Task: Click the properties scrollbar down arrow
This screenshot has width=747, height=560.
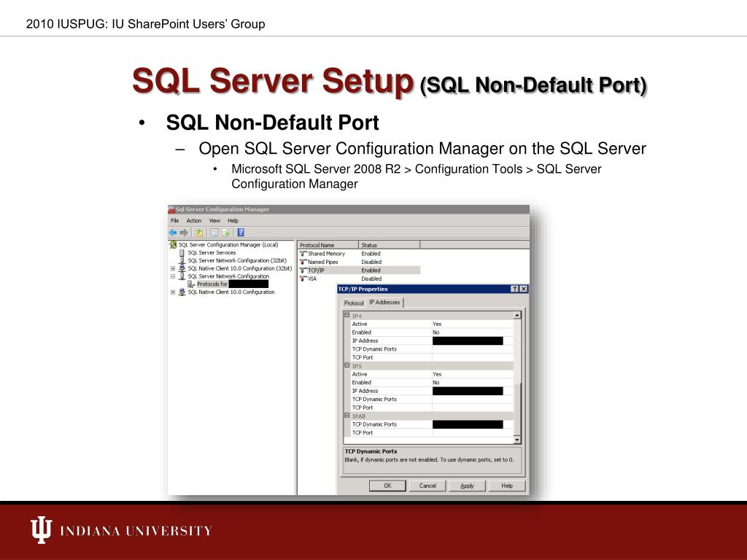Action: (x=517, y=440)
